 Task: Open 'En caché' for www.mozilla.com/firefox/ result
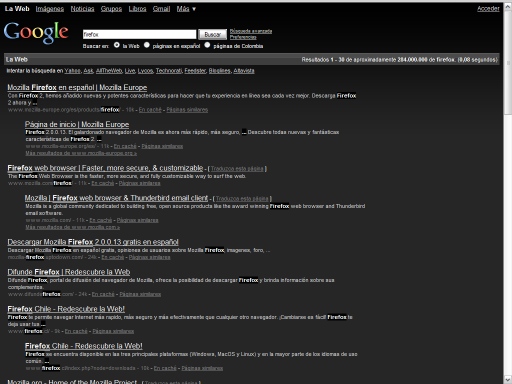[103, 183]
